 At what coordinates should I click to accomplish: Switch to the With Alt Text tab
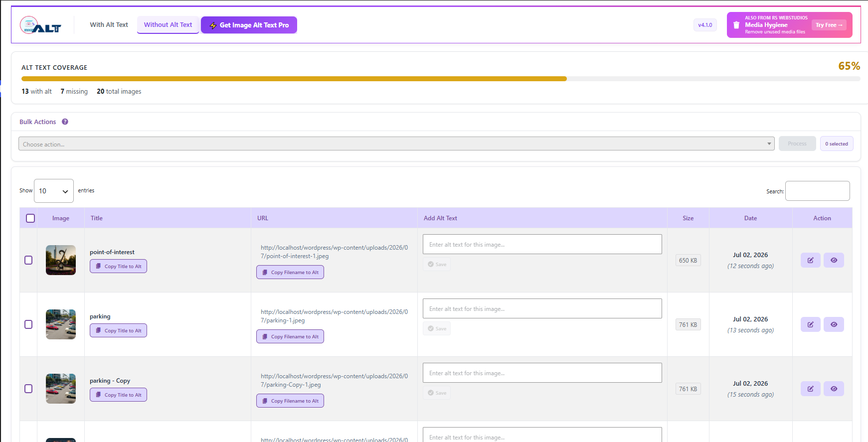point(109,25)
